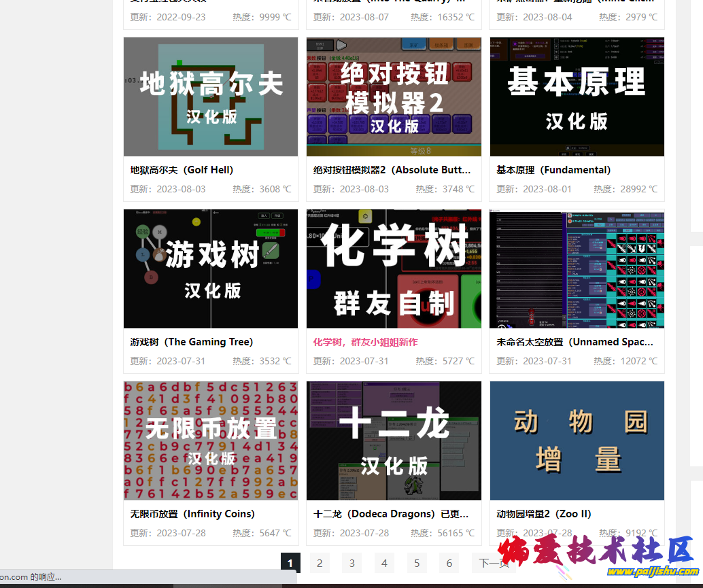The image size is (703, 588).
Task: Click the 无限币放置 (Infinity Coins) title
Action: 192,514
